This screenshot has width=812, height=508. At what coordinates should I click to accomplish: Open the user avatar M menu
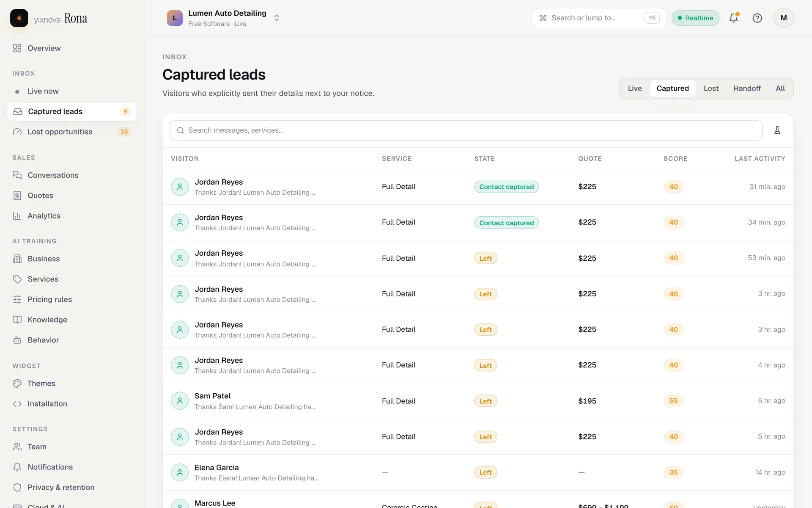click(x=784, y=18)
